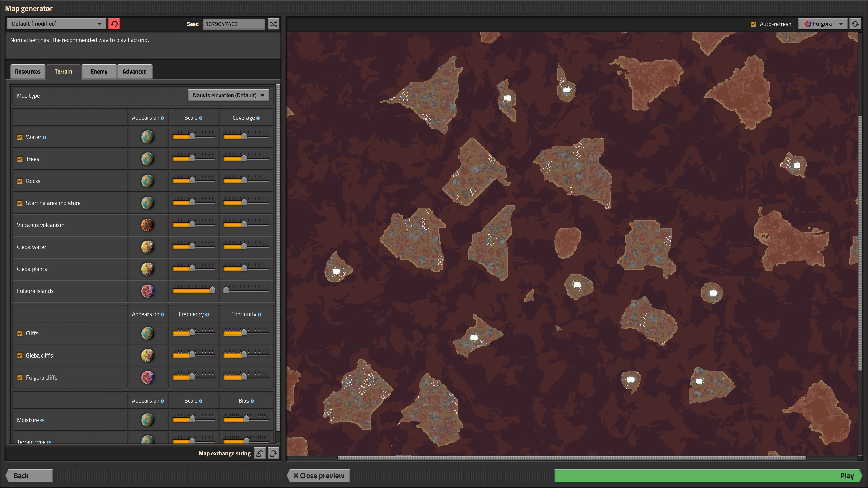Image resolution: width=868 pixels, height=488 pixels.
Task: Click the Map exchange string label
Action: click(224, 453)
